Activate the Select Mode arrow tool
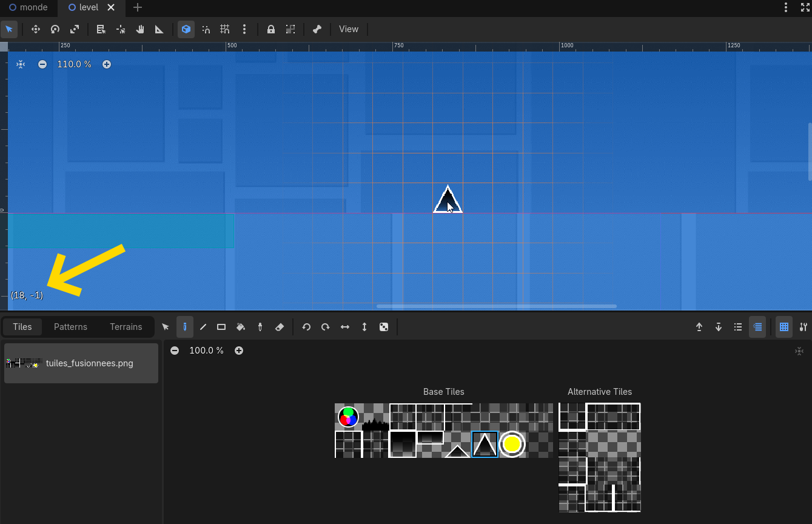The width and height of the screenshot is (812, 524). click(9, 29)
